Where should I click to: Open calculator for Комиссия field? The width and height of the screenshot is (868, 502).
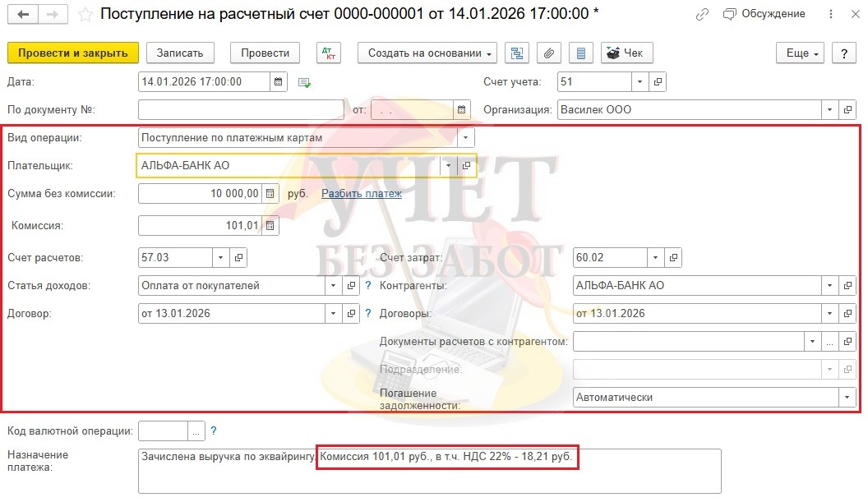pos(271,225)
